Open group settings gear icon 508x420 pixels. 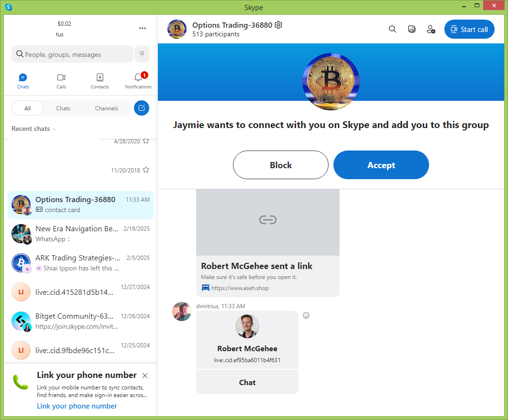point(278,25)
